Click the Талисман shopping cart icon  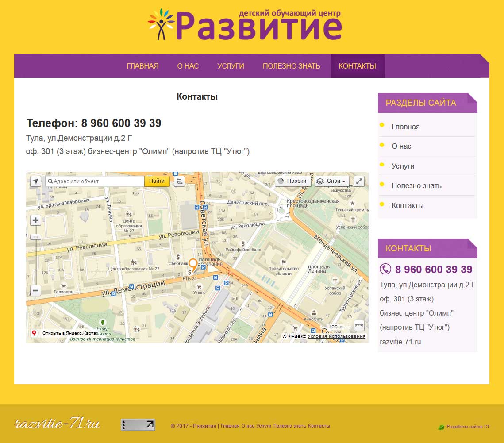64,285
